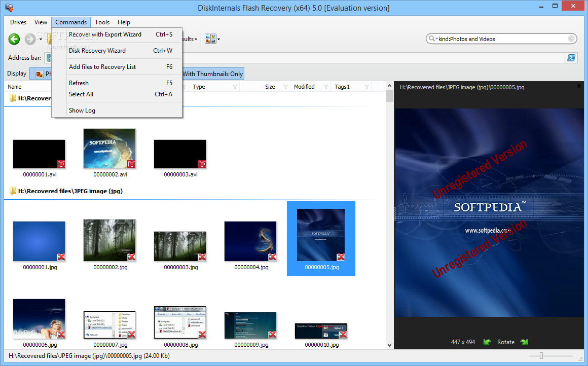Viewport: 588px width, 366px height.
Task: Click the address bar go button
Action: (571, 58)
